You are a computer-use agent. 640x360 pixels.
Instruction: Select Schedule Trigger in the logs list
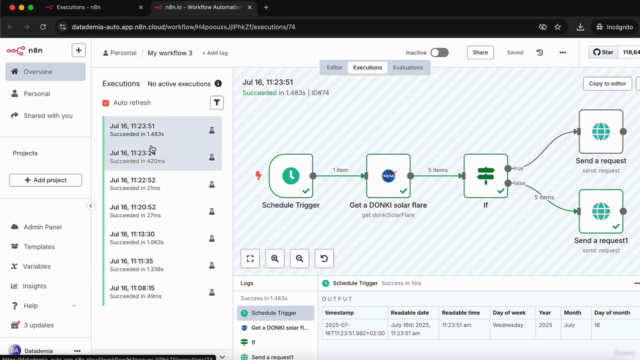click(x=276, y=313)
